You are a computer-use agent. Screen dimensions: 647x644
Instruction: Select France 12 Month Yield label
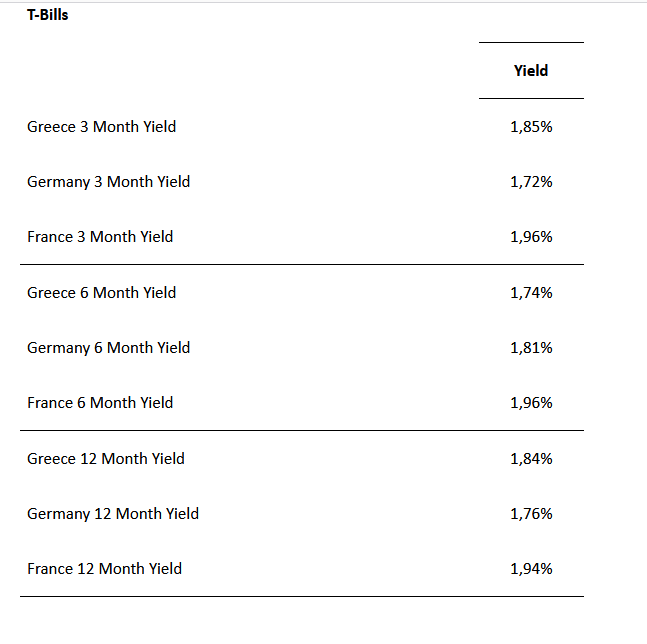click(104, 569)
